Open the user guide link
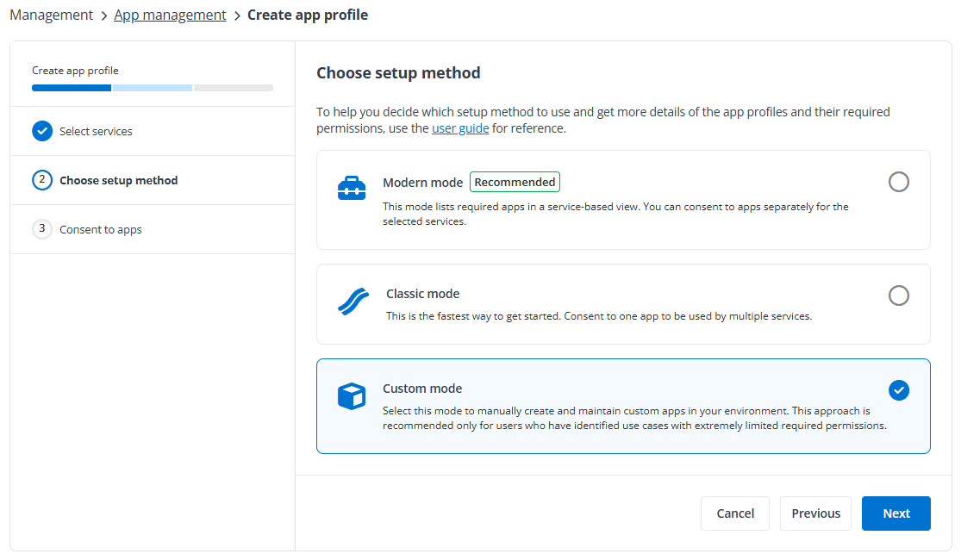 [460, 128]
